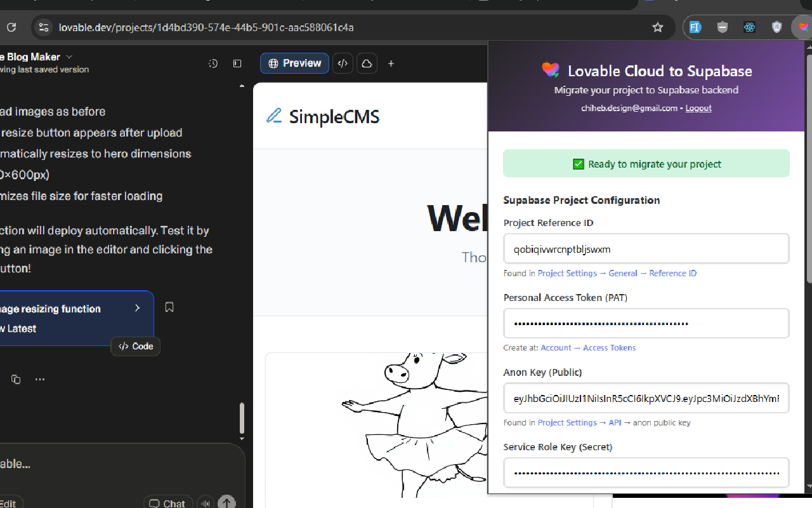Image resolution: width=812 pixels, height=508 pixels.
Task: Star the current page in address bar
Action: [x=657, y=27]
